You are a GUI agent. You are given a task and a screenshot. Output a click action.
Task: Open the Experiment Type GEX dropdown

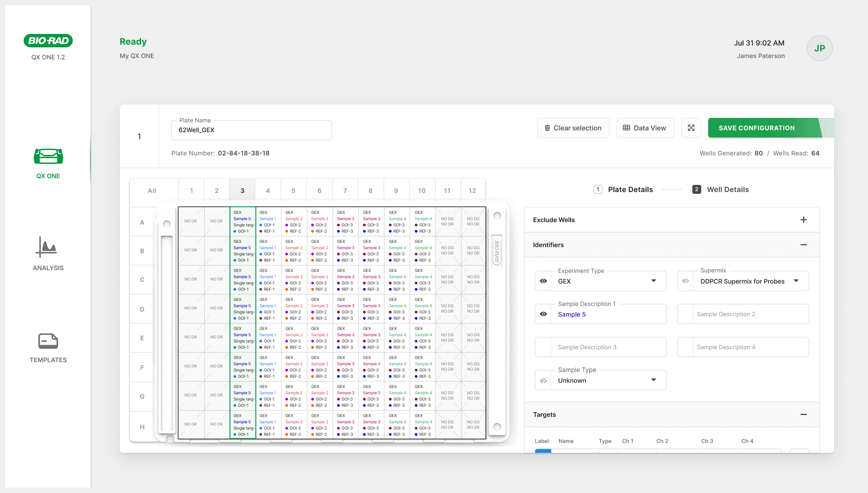607,281
